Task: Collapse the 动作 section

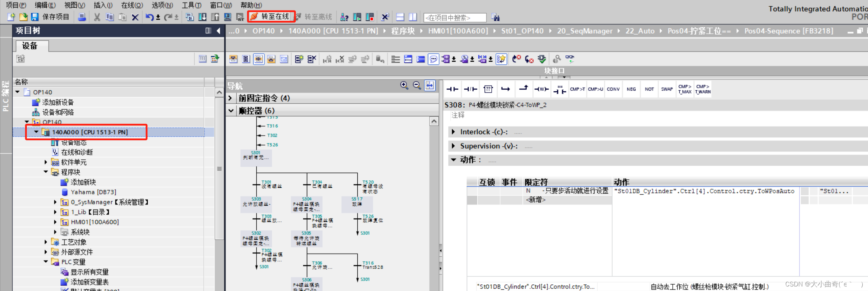Action: (453, 160)
